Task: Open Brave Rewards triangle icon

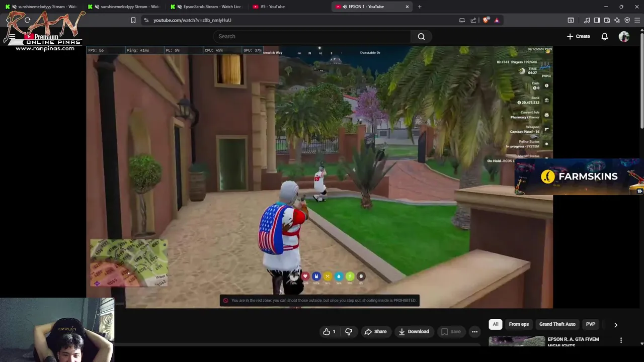Action: coord(497,20)
